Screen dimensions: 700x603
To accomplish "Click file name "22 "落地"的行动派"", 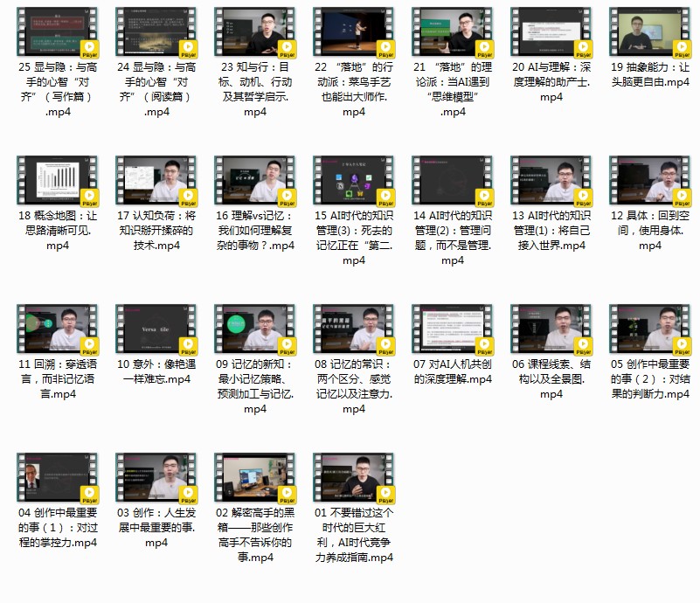I will 354,89.
